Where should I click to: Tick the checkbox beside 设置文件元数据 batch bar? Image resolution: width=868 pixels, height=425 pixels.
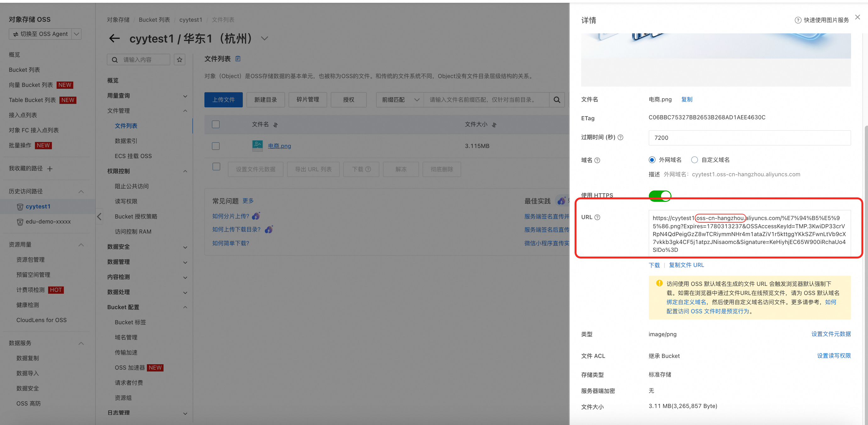coord(216,167)
